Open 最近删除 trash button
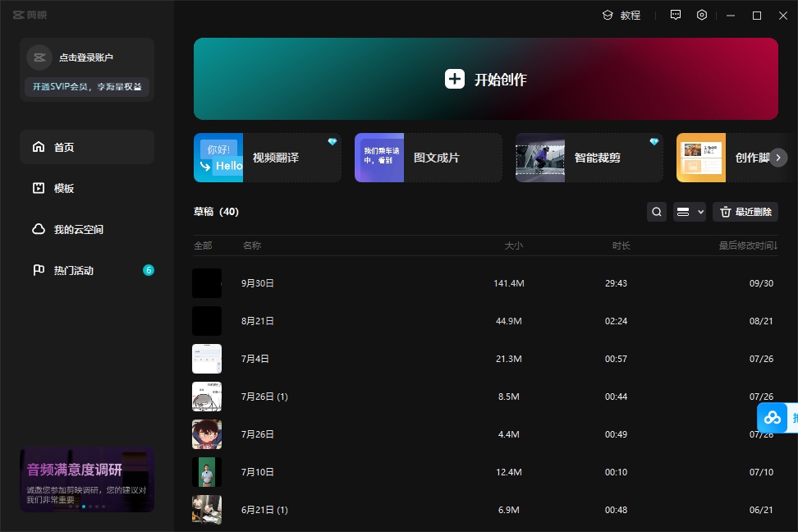 (x=745, y=212)
